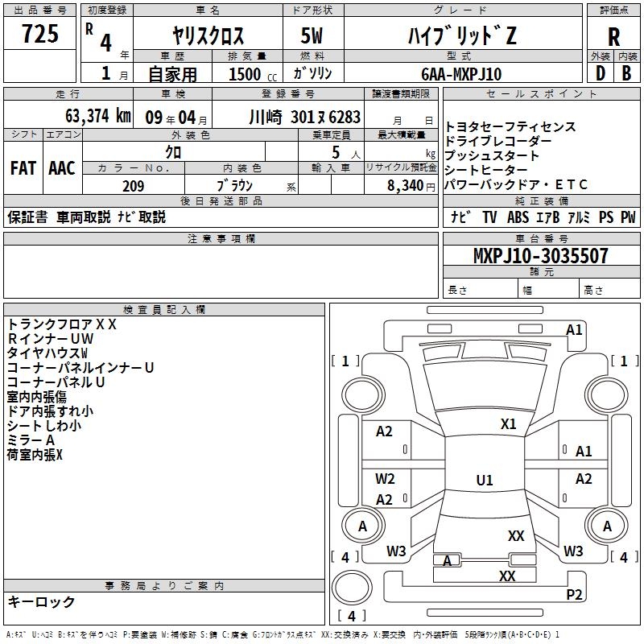Select vehicle history 自家用
The image size is (644, 644).
172,74
